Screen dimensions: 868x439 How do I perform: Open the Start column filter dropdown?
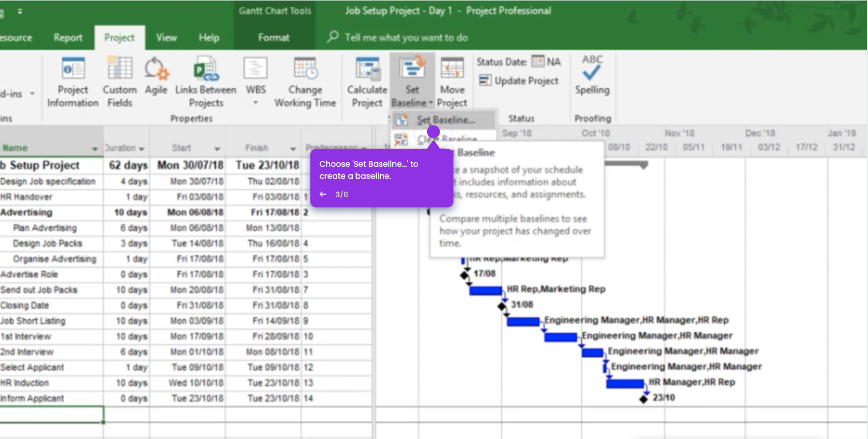218,148
